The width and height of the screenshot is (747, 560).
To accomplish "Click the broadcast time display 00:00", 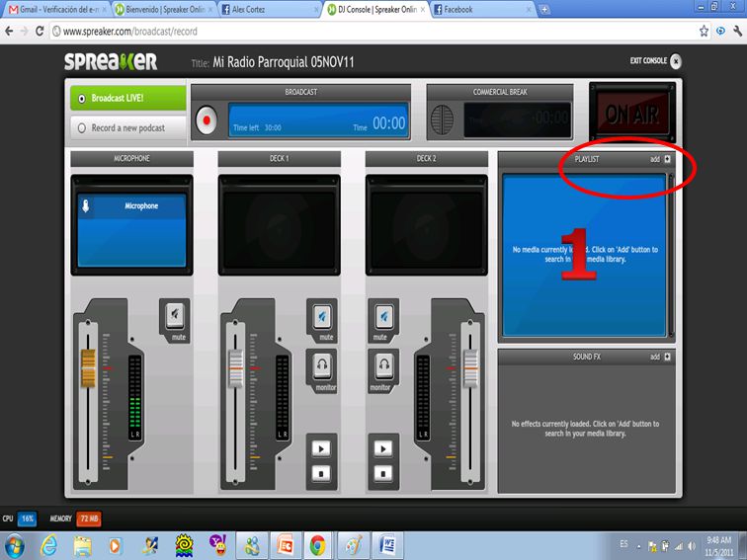I will click(388, 122).
